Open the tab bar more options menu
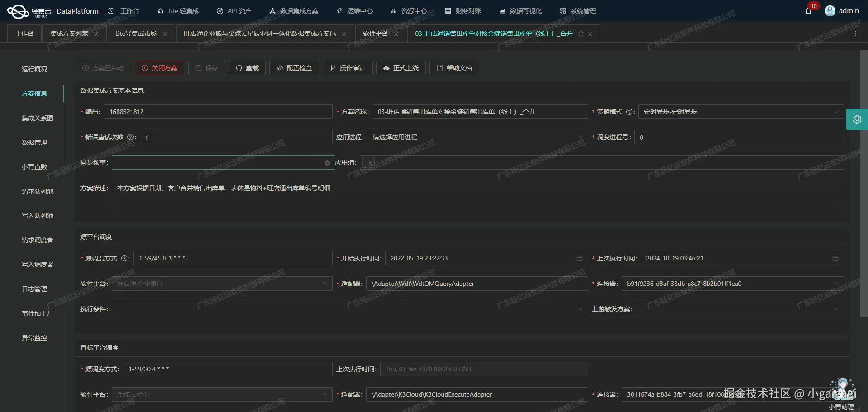The width and height of the screenshot is (868, 412). pos(855,34)
